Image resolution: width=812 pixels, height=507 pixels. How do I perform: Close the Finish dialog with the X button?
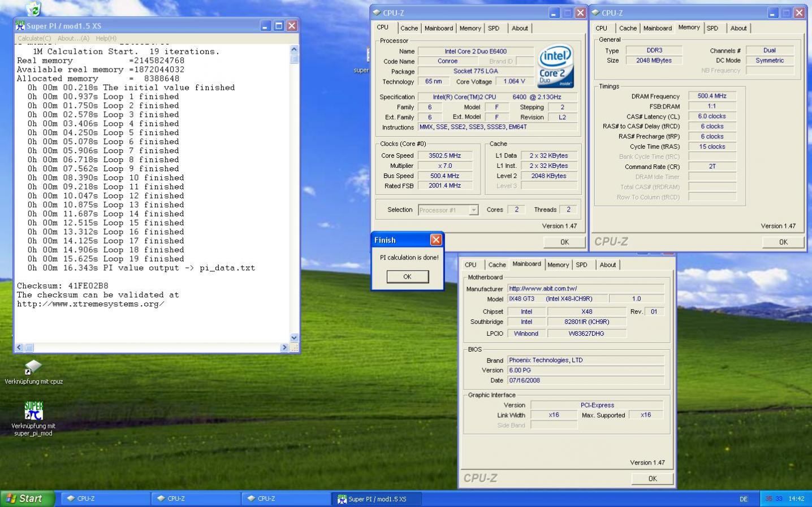tap(436, 240)
